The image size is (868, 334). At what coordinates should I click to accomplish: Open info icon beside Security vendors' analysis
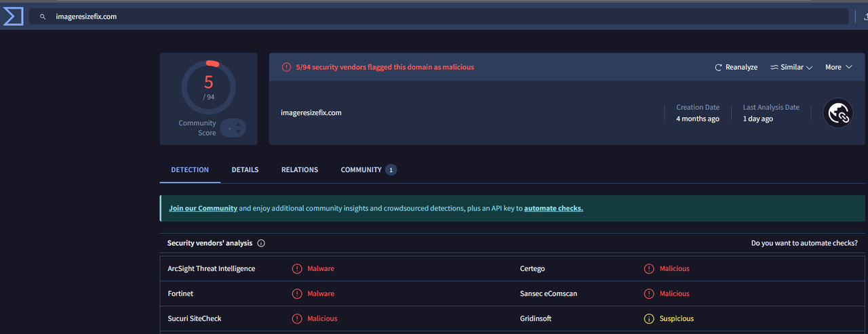tap(261, 243)
